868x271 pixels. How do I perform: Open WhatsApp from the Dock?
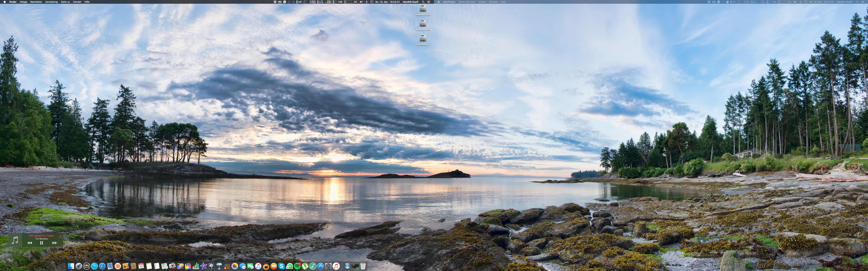(x=289, y=266)
